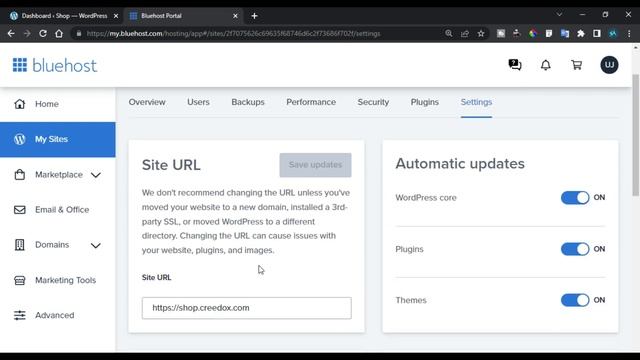The height and width of the screenshot is (360, 640).
Task: Close the Bluehost Portal tab
Action: (x=235, y=16)
